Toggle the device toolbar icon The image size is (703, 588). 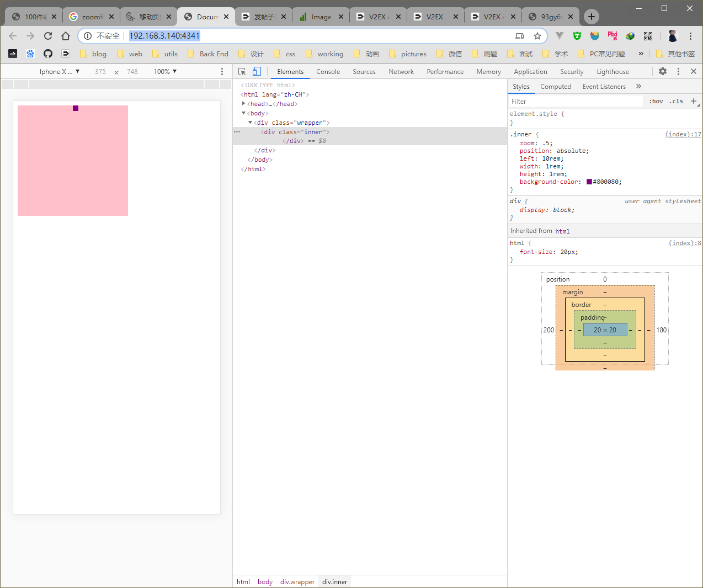[257, 72]
